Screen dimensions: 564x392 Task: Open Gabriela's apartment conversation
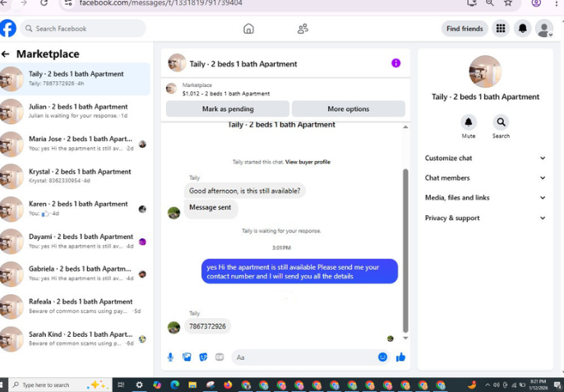tap(75, 274)
